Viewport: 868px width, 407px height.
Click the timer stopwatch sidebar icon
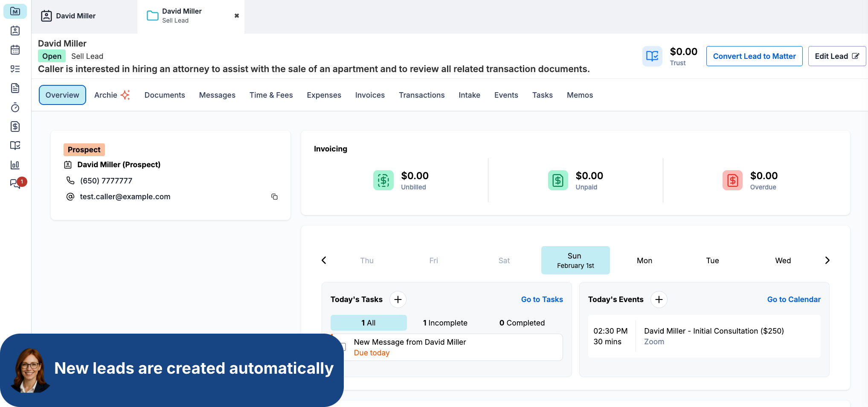point(15,108)
